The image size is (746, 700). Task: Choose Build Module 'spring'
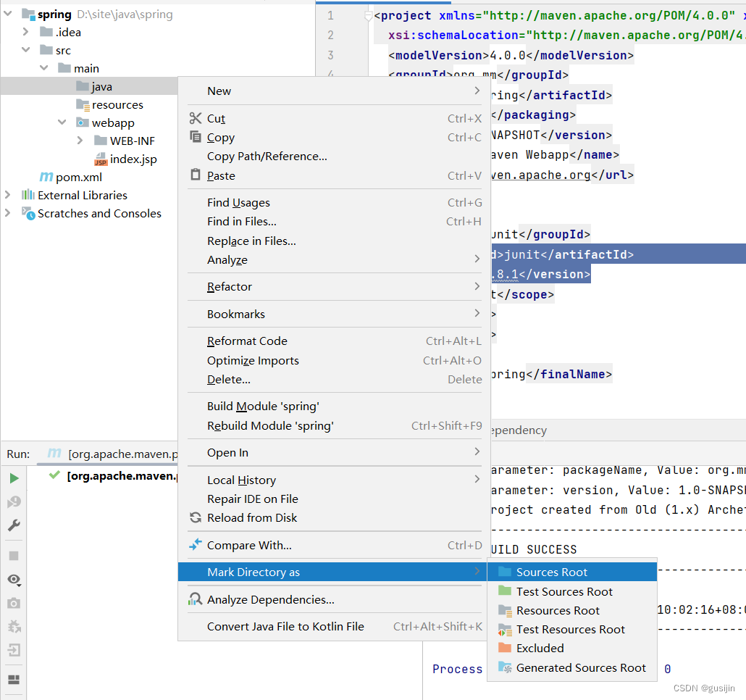point(335,406)
